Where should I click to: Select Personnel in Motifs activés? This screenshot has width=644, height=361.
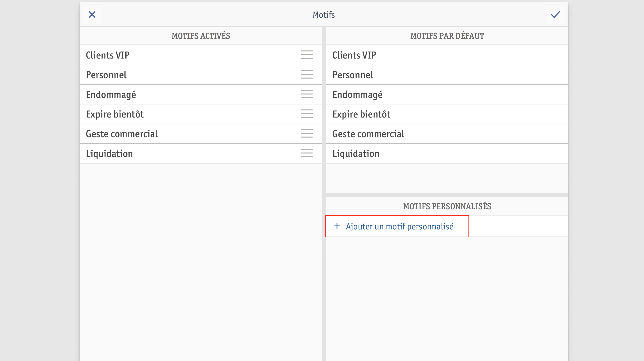click(201, 75)
